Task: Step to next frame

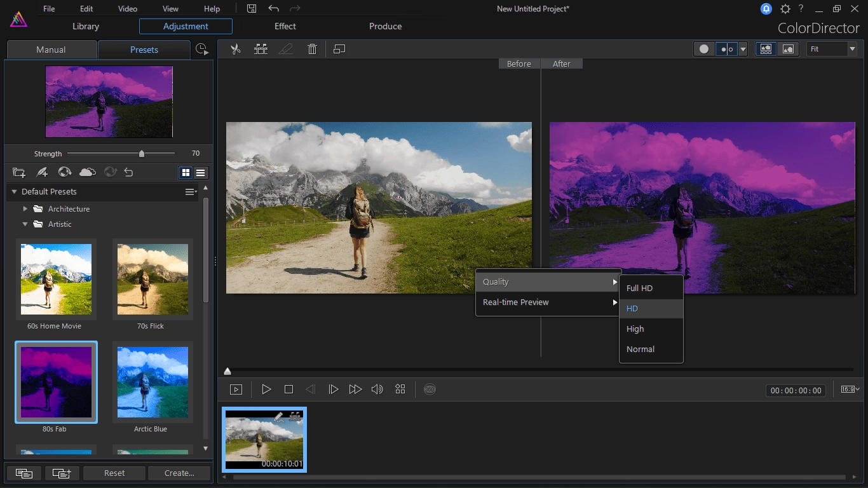Action: (333, 389)
